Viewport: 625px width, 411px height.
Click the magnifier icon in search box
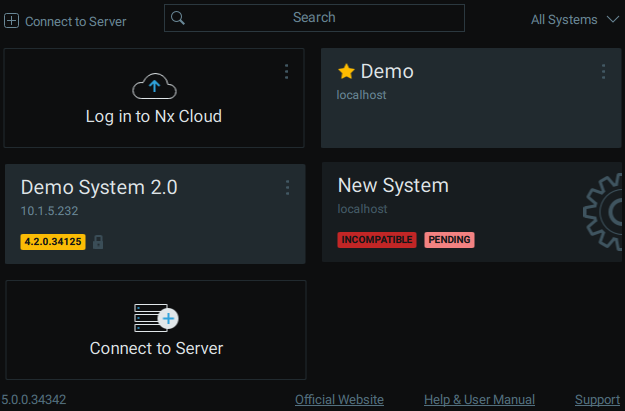coord(178,18)
